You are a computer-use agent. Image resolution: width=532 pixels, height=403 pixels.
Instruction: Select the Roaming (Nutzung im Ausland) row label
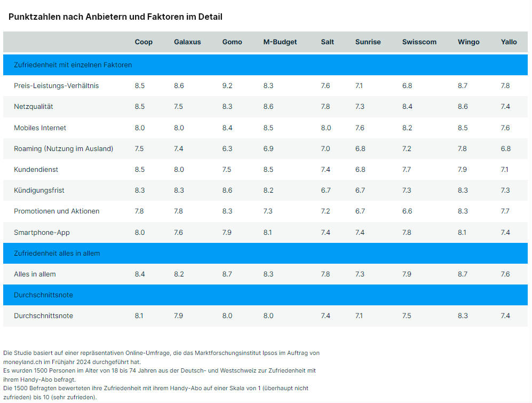click(63, 149)
